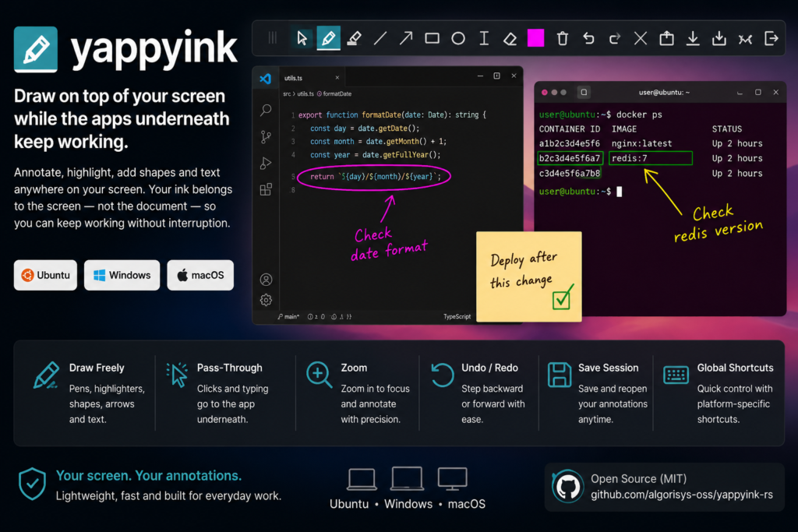This screenshot has height=532, width=798.
Task: Open Accounts icon in VS Code sidebar
Action: coord(266,280)
